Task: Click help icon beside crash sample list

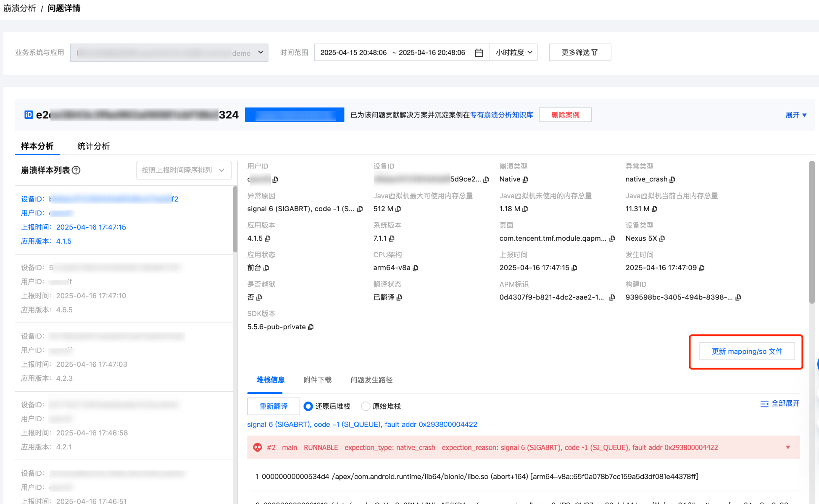Action: click(x=76, y=170)
